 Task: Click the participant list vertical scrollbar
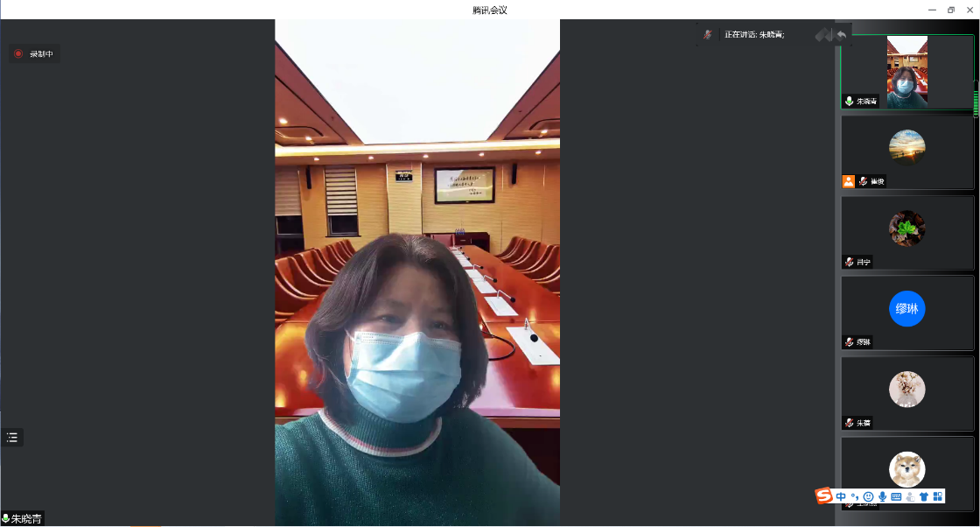(x=976, y=98)
